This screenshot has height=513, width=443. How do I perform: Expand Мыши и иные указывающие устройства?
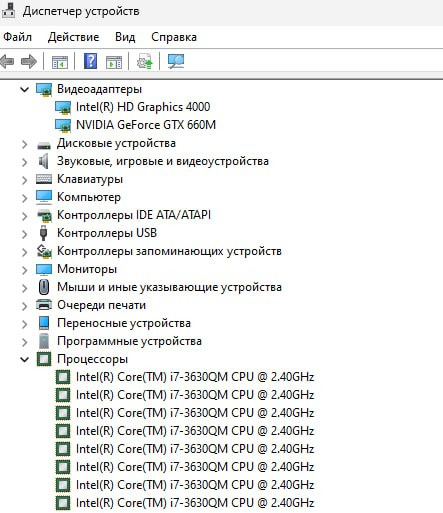pyautogui.click(x=24, y=288)
